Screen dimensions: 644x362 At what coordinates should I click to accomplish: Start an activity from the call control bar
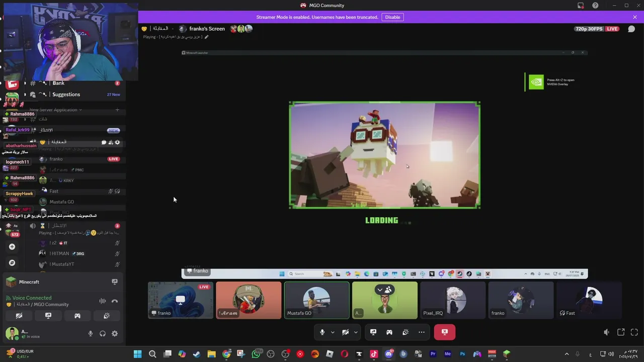coord(389,332)
